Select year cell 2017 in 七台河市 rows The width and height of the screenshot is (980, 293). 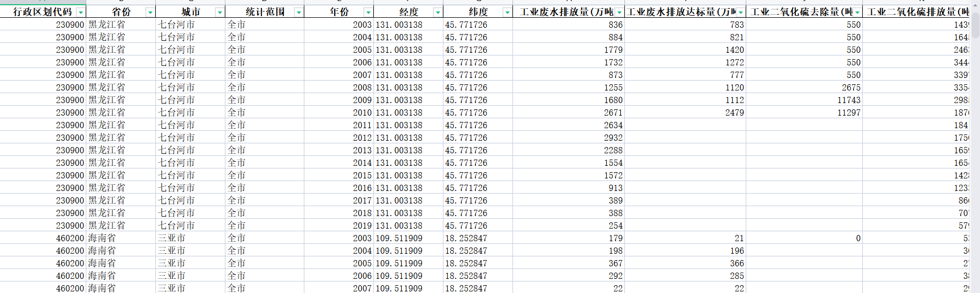[339, 200]
